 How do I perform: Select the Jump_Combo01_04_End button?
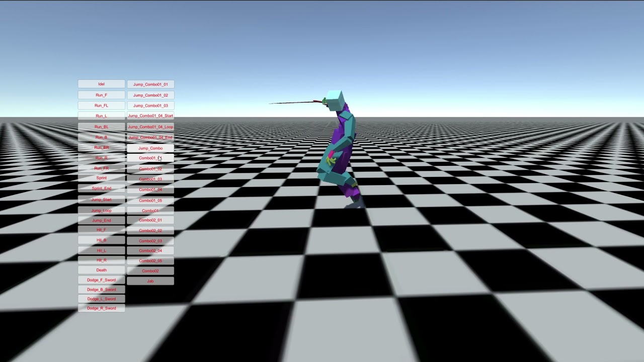(150, 137)
